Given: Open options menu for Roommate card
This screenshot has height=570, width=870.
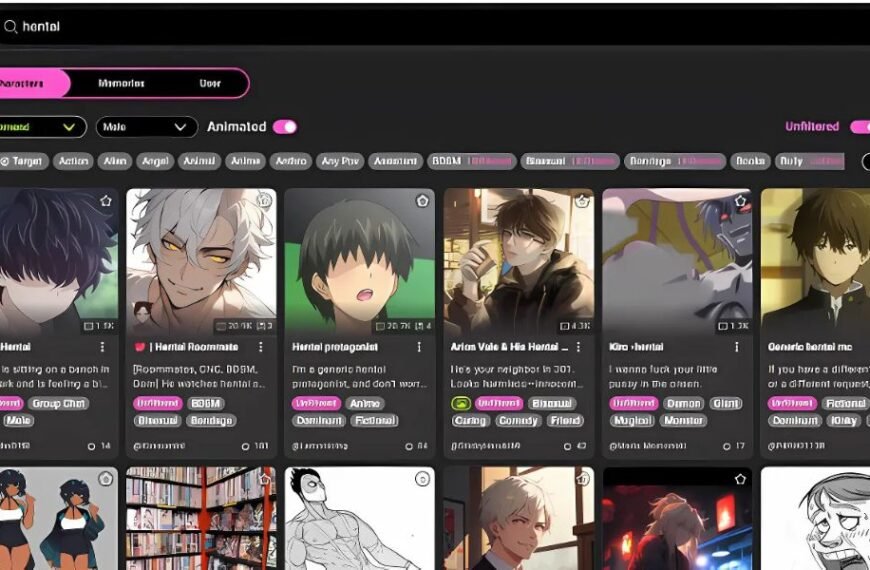Looking at the screenshot, I should tap(261, 347).
